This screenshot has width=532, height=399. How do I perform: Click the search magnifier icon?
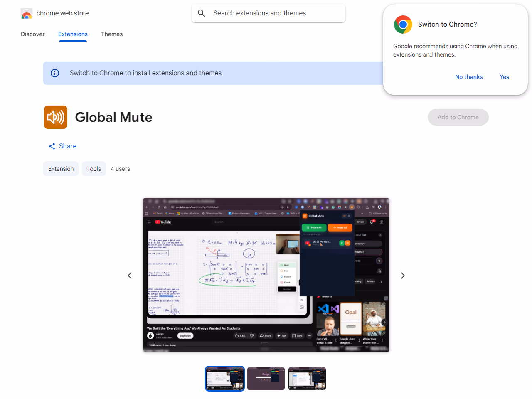pos(202,13)
